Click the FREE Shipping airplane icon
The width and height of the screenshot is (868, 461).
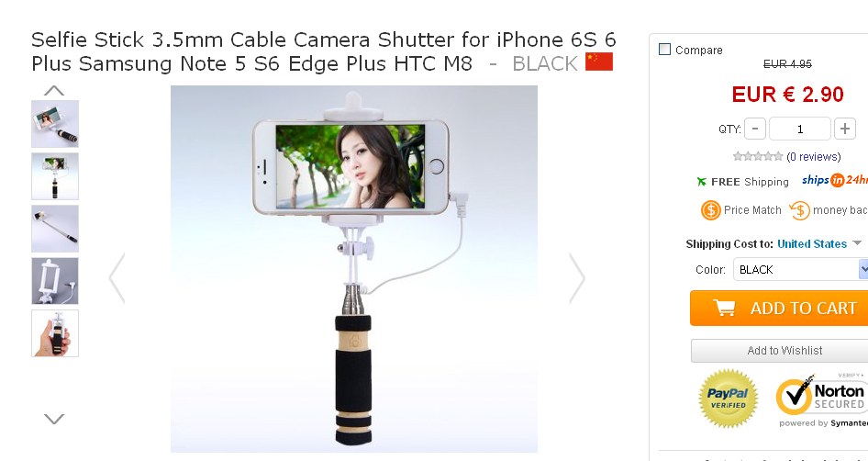click(701, 182)
